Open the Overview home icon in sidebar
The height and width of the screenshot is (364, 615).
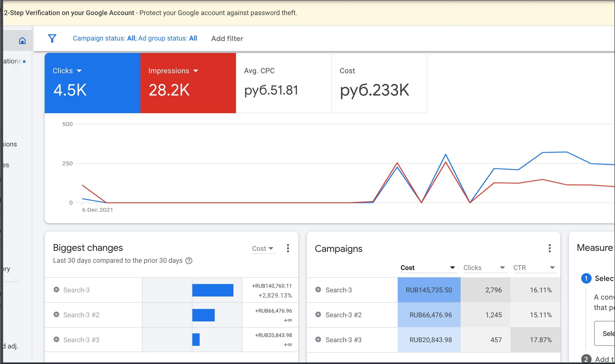[22, 41]
